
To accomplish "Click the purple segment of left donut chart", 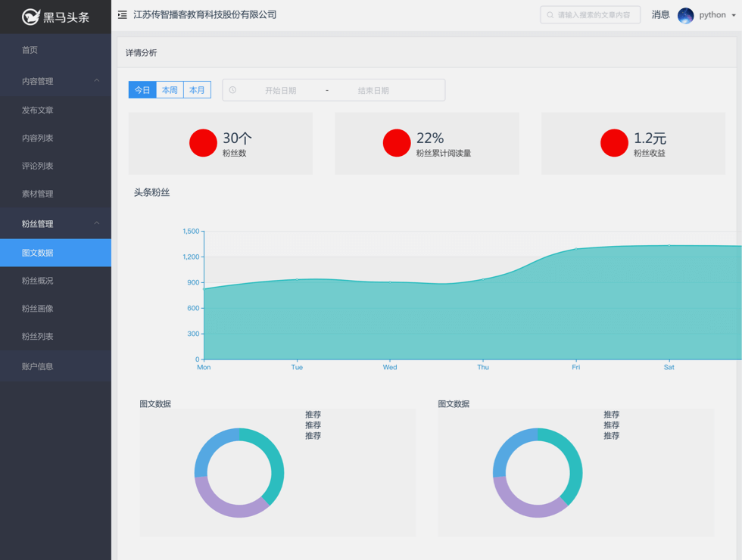I will point(227,505).
